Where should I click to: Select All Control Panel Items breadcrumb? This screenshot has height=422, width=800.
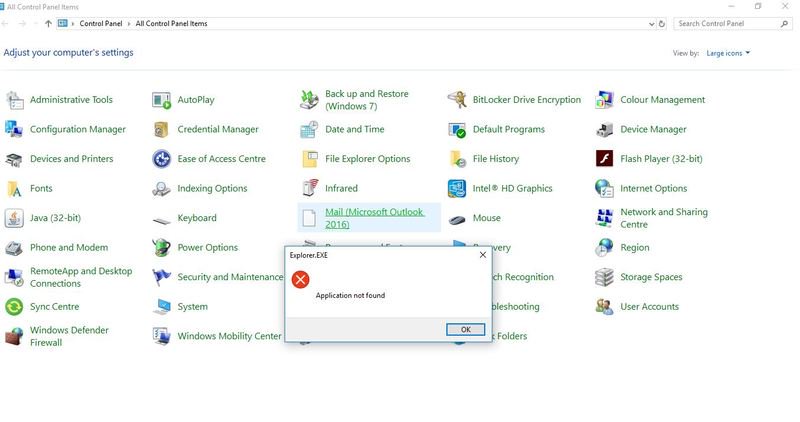point(171,23)
